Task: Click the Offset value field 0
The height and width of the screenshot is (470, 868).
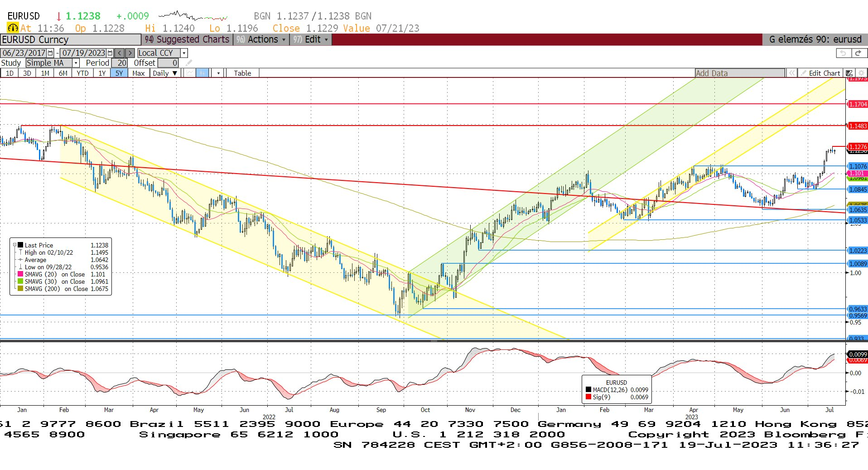Action: click(168, 63)
